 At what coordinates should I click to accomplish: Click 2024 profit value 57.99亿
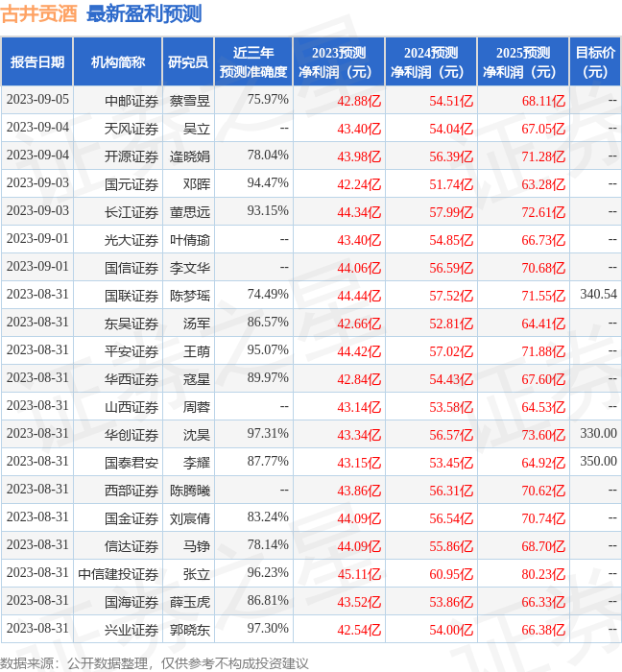[451, 212]
